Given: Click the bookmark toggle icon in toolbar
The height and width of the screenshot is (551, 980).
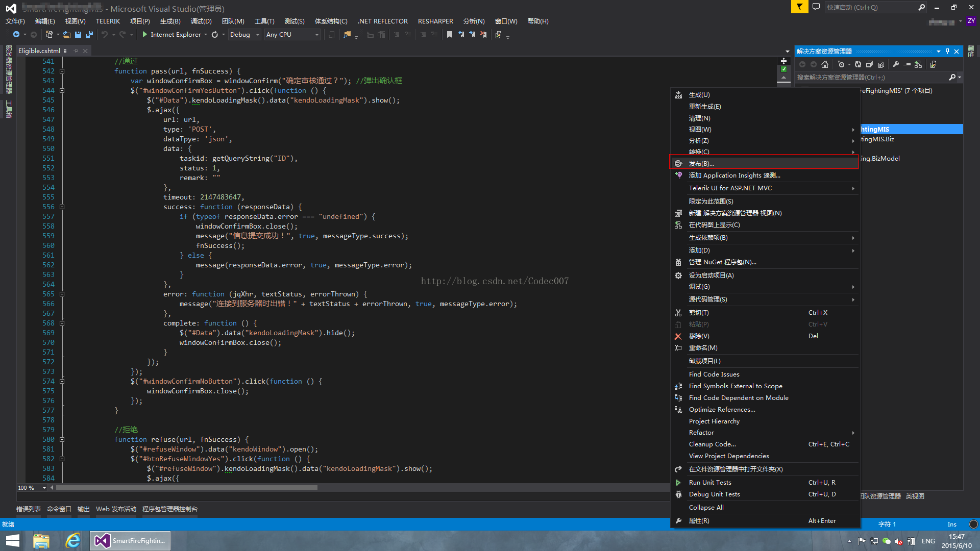Looking at the screenshot, I should (x=449, y=35).
